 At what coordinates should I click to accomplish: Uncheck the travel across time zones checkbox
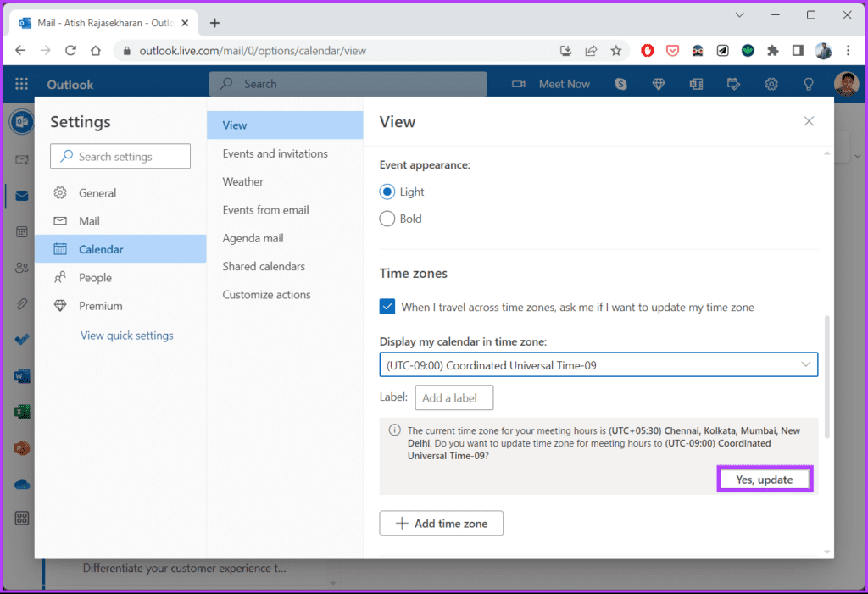[387, 307]
